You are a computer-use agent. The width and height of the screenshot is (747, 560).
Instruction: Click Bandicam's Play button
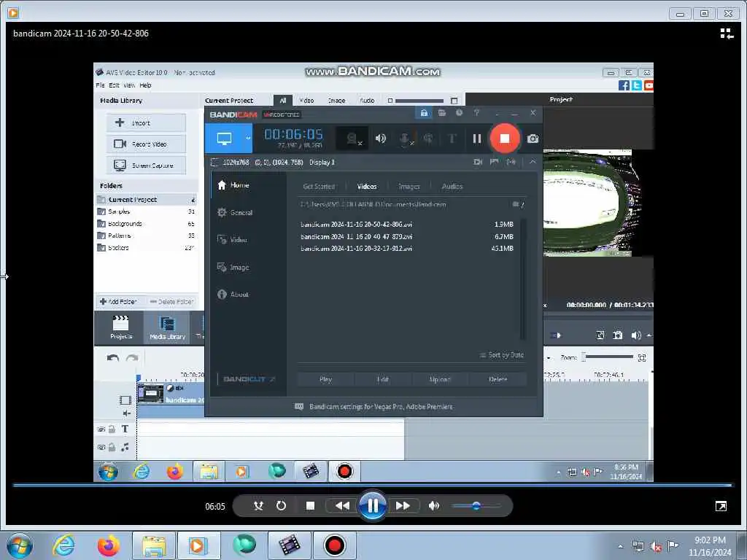pos(325,379)
